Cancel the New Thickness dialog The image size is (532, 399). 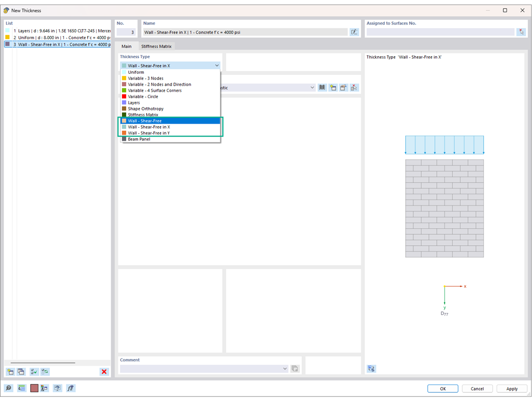(x=477, y=388)
